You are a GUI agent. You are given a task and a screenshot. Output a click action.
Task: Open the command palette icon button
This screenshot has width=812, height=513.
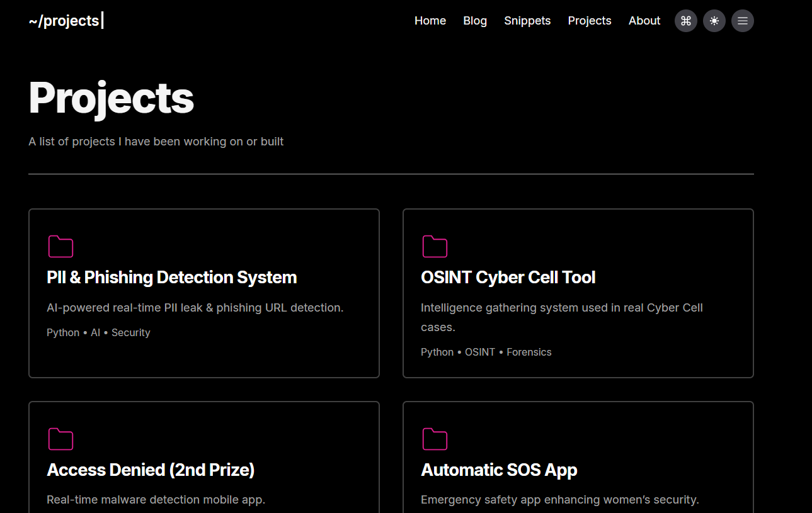pos(686,21)
